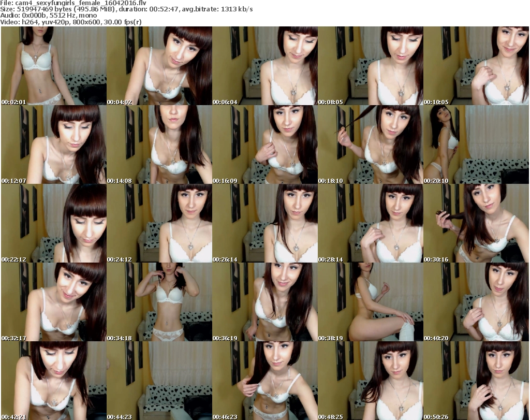Viewport: 530px width, 420px height.
Task: Choose the 00:50:26 thumbnail
Action: (x=476, y=381)
